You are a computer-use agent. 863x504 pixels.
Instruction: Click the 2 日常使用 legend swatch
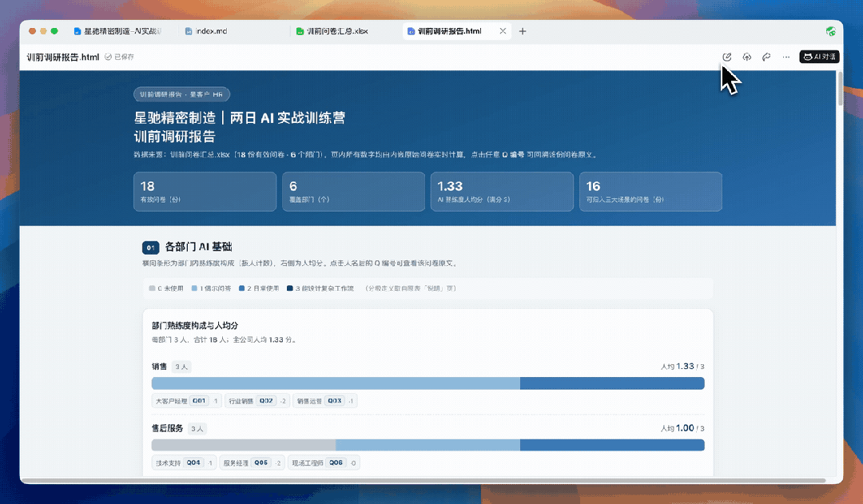tap(241, 288)
